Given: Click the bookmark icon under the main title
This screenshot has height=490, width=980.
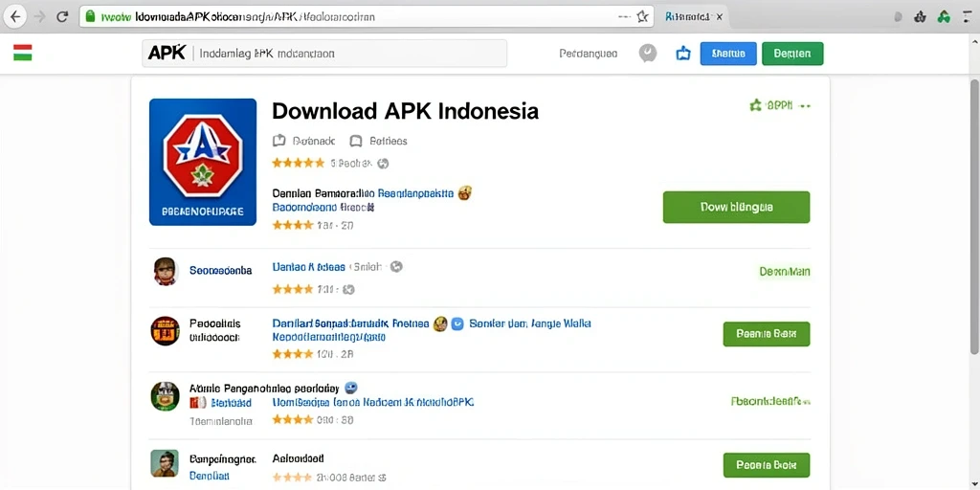Looking at the screenshot, I should pyautogui.click(x=356, y=141).
